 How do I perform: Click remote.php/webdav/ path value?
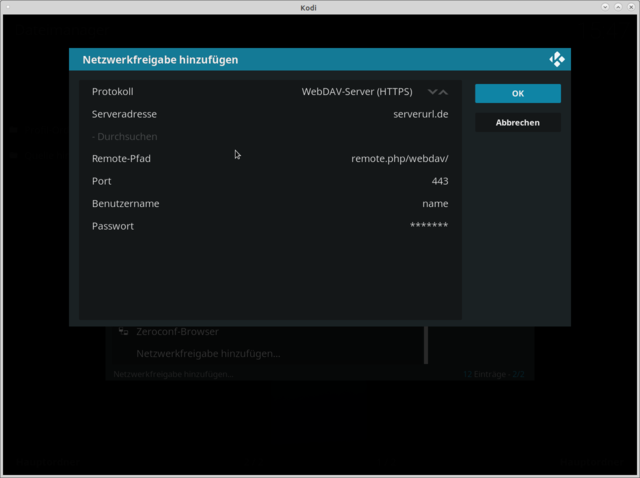(x=400, y=158)
